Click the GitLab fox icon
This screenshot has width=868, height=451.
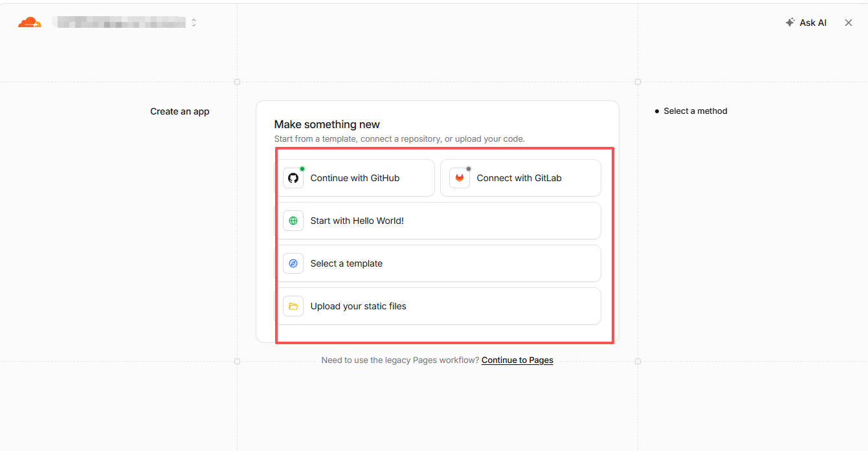coord(460,178)
